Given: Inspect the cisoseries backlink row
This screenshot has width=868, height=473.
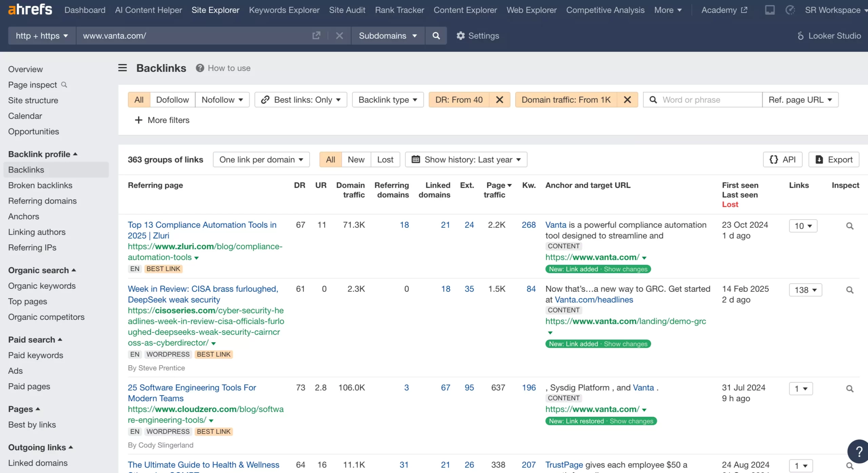Looking at the screenshot, I should 850,290.
